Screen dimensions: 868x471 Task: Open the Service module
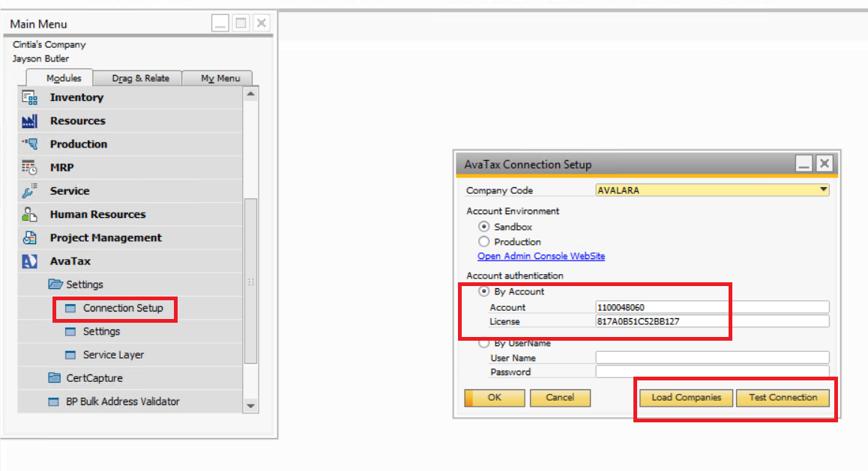point(70,191)
